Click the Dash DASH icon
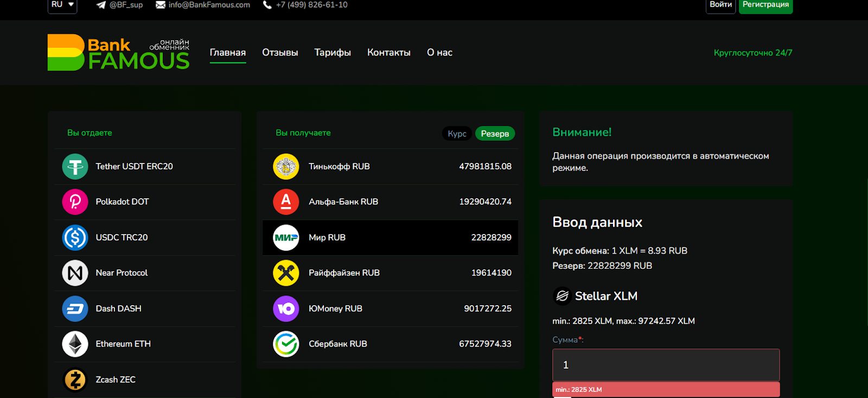 tap(75, 309)
